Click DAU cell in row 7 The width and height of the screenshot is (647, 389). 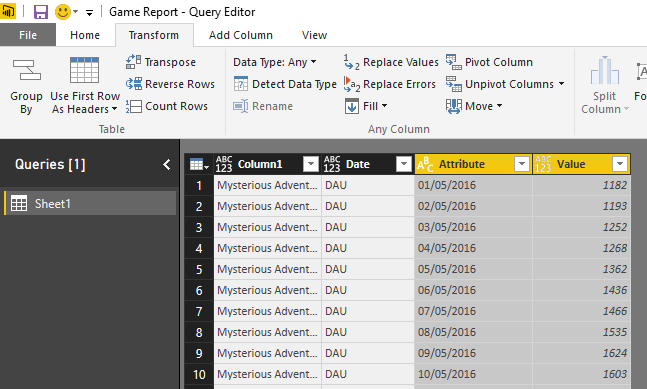coord(368,311)
